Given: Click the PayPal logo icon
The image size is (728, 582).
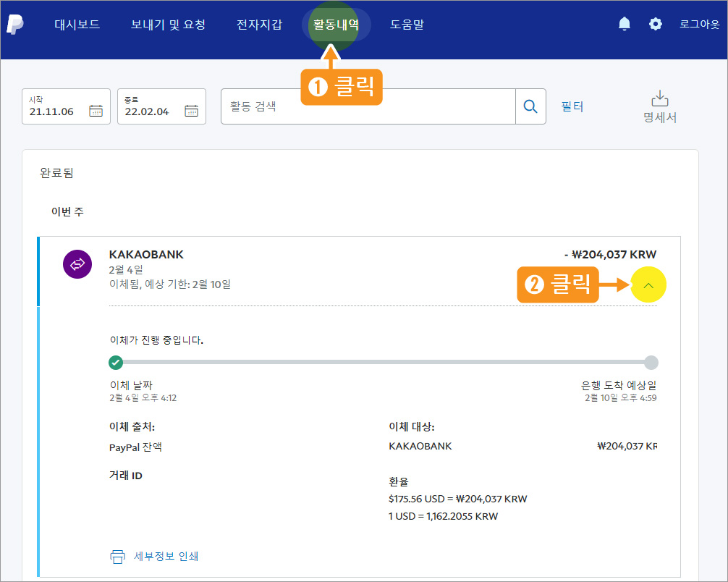Looking at the screenshot, I should [15, 24].
